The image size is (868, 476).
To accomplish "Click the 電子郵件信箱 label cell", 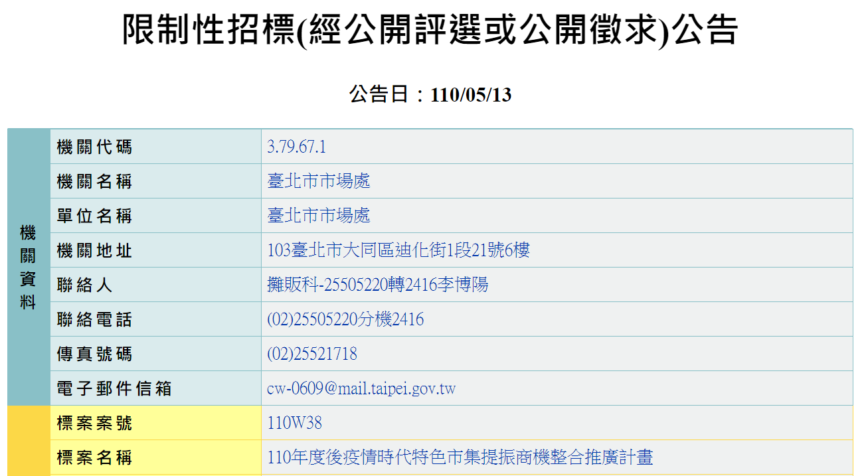I will [155, 388].
